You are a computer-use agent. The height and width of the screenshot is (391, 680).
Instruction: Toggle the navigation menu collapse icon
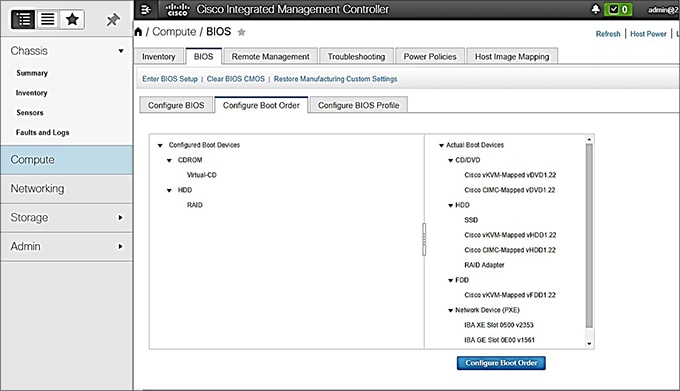pos(146,10)
